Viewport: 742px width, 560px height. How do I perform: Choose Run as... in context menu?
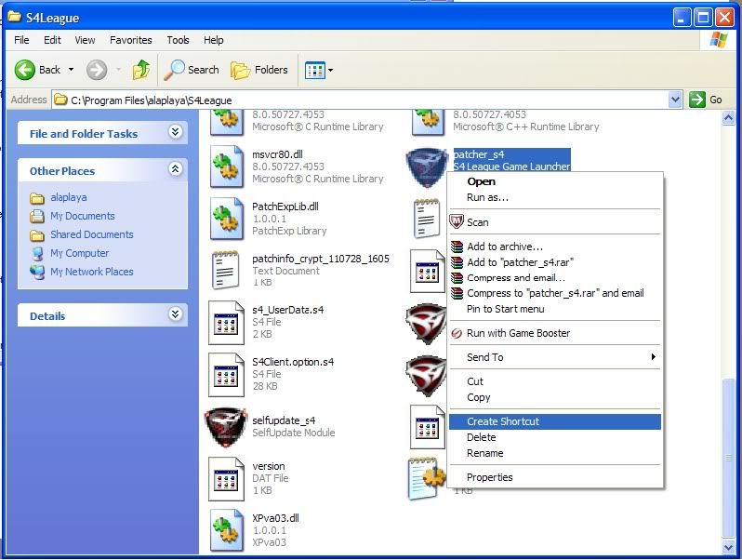554,197
